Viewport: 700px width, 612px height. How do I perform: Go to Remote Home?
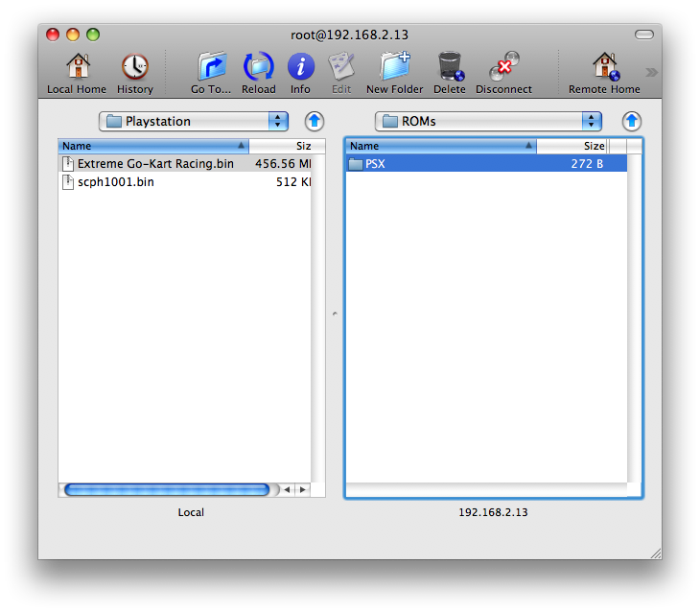[x=604, y=67]
